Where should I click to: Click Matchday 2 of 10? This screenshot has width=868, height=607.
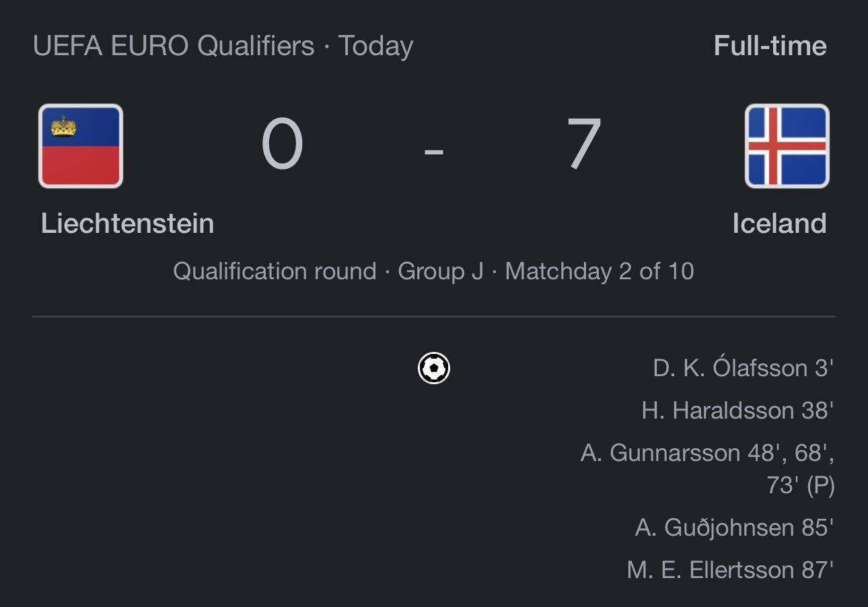tap(599, 271)
